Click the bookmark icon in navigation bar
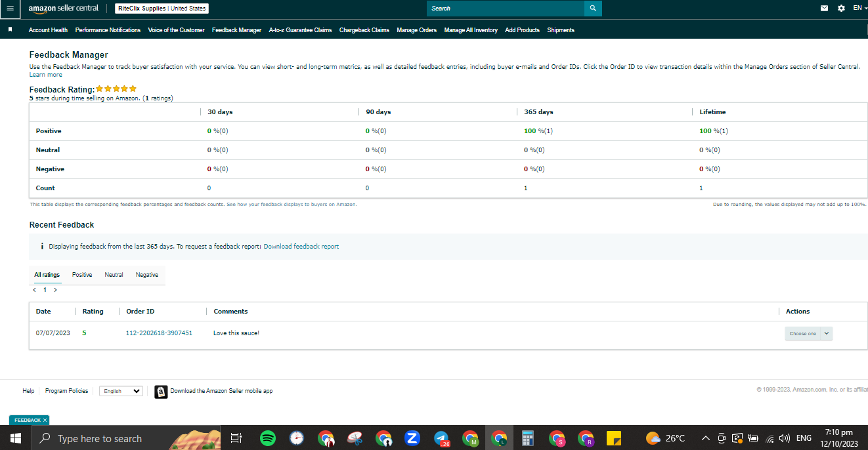 click(x=10, y=30)
